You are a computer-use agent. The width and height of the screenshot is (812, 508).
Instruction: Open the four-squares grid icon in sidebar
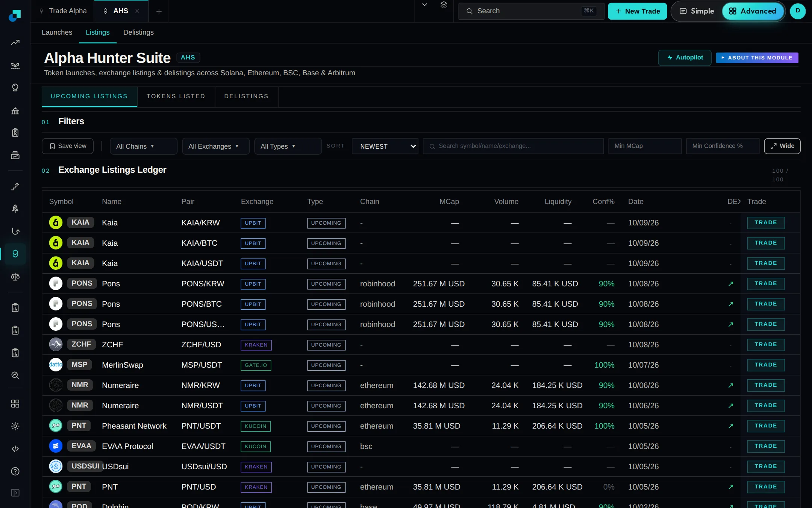pyautogui.click(x=15, y=404)
